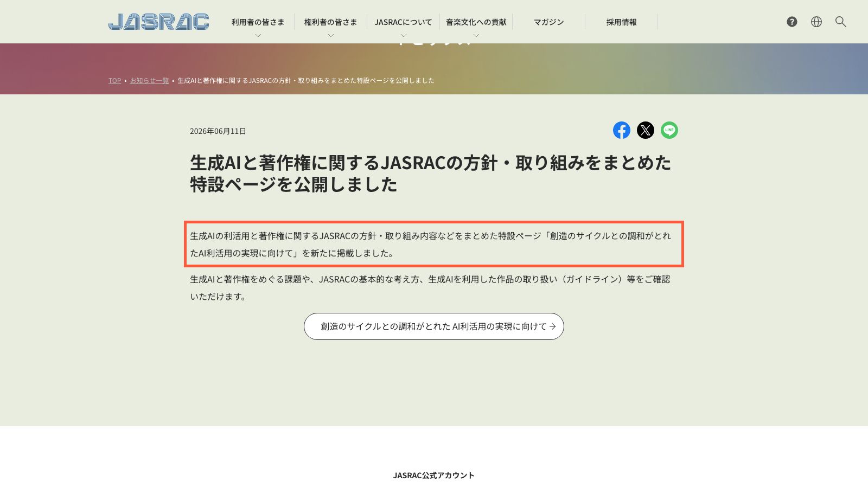Click the date 2026年06月11日

[218, 131]
